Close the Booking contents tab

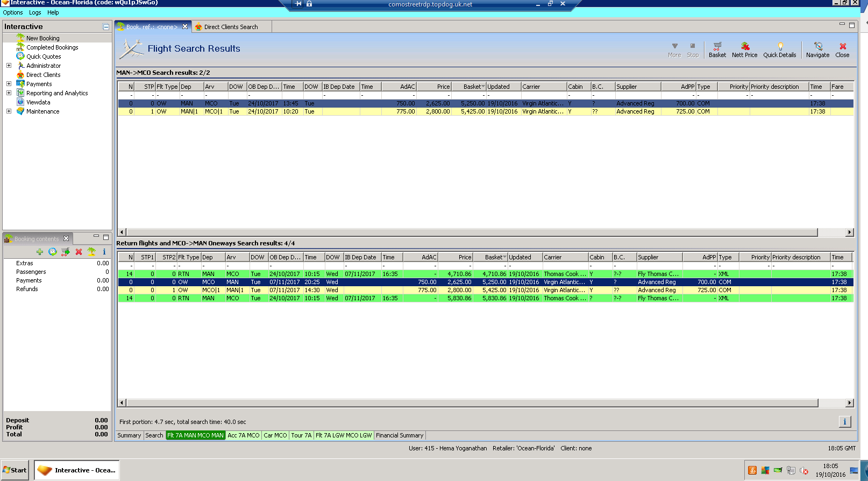coord(66,238)
